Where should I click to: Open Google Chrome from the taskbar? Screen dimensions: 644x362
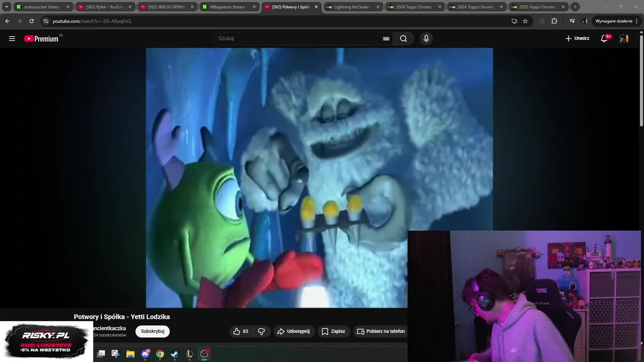pyautogui.click(x=160, y=354)
